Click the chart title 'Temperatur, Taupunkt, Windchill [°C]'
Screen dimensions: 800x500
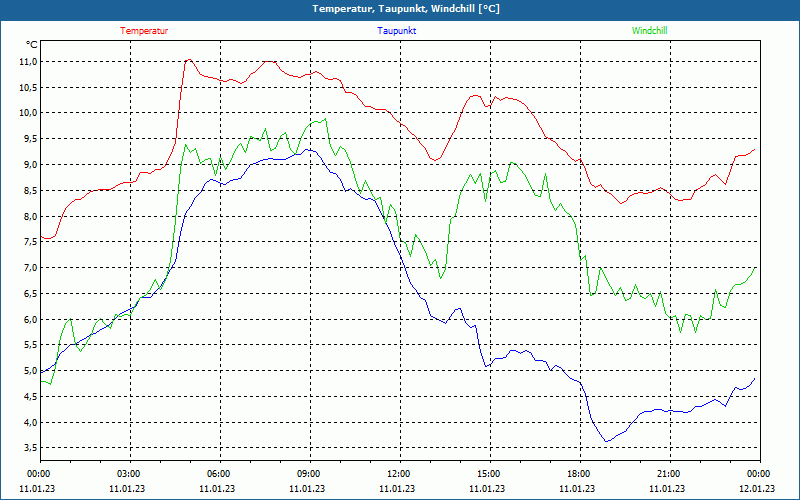coord(406,9)
